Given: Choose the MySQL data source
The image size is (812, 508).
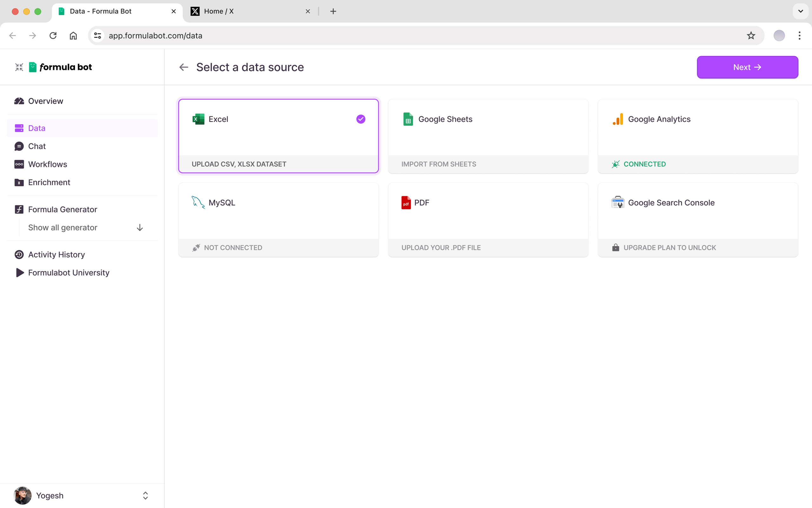Looking at the screenshot, I should coord(278,220).
